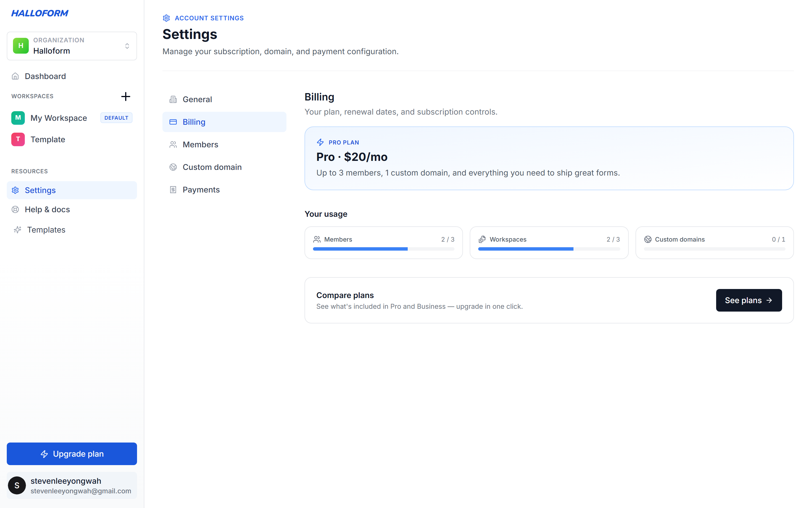Viewport: 812px width, 508px height.
Task: Click the Settings page title
Action: [x=190, y=34]
